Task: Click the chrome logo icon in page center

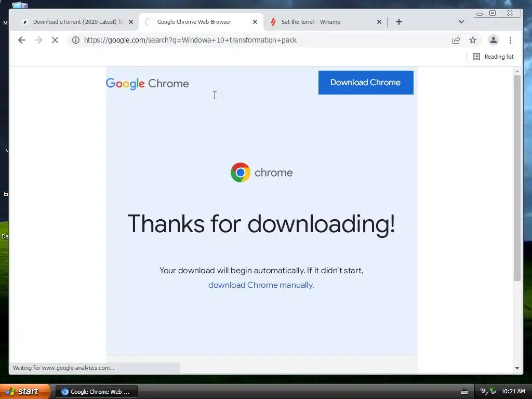Action: click(241, 172)
